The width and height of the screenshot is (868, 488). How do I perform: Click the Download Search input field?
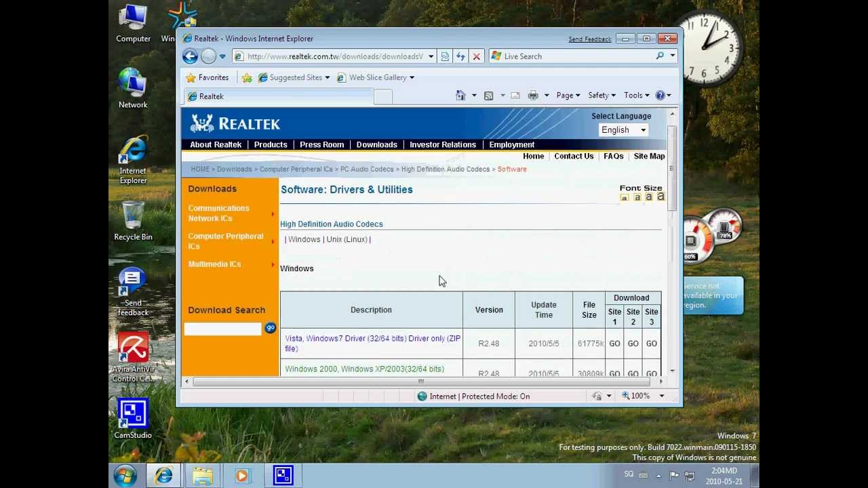click(x=223, y=329)
